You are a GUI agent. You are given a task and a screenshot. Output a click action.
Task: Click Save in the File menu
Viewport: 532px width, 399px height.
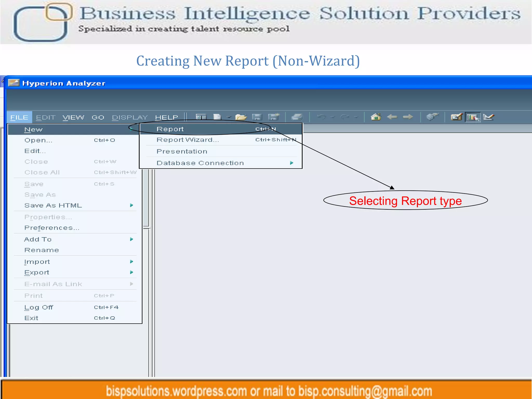[74, 184]
